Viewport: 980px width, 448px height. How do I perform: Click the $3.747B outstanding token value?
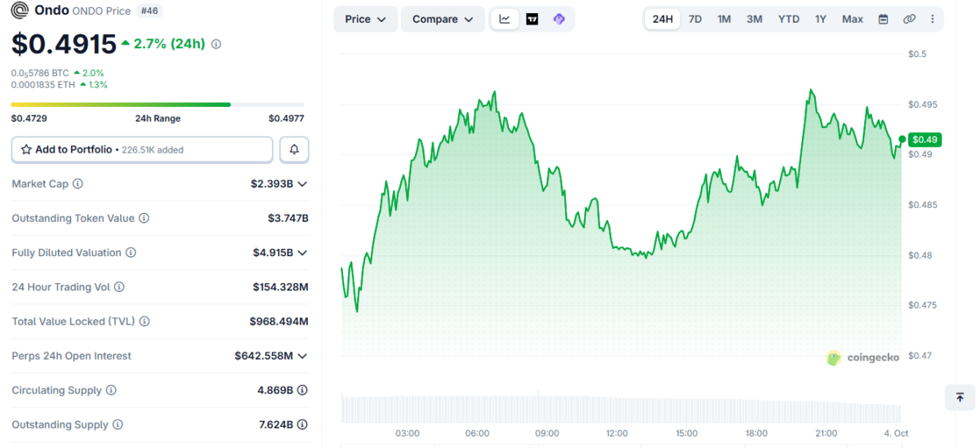[x=287, y=218]
